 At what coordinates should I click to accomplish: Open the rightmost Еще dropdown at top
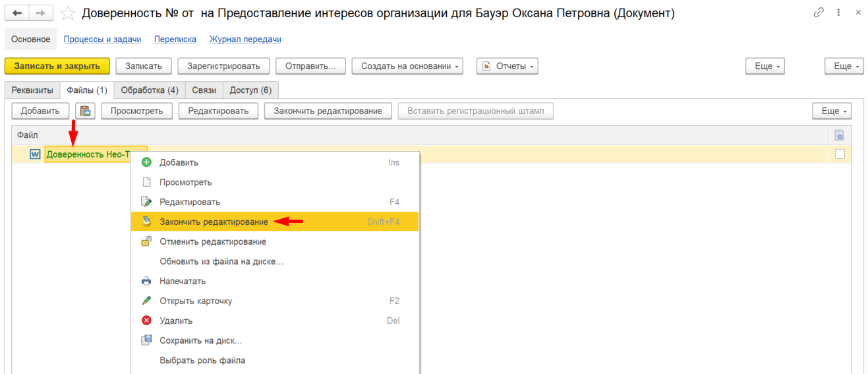(x=844, y=66)
